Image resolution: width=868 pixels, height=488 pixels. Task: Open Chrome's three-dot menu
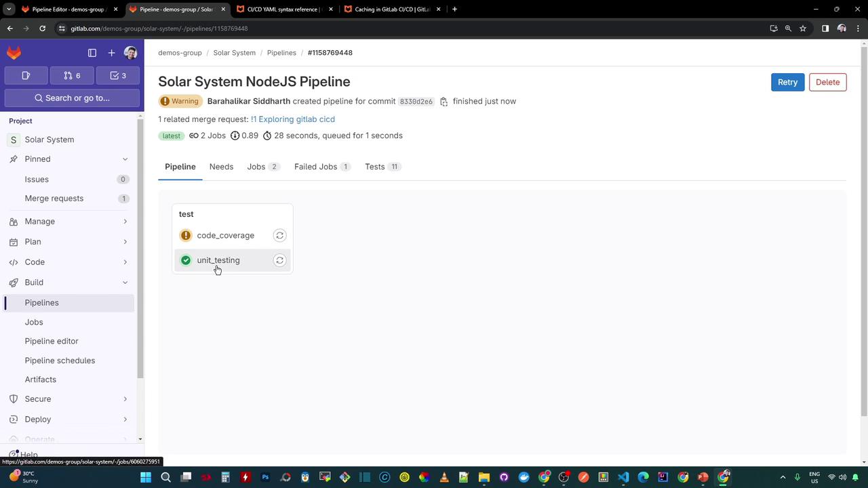pos(857,28)
